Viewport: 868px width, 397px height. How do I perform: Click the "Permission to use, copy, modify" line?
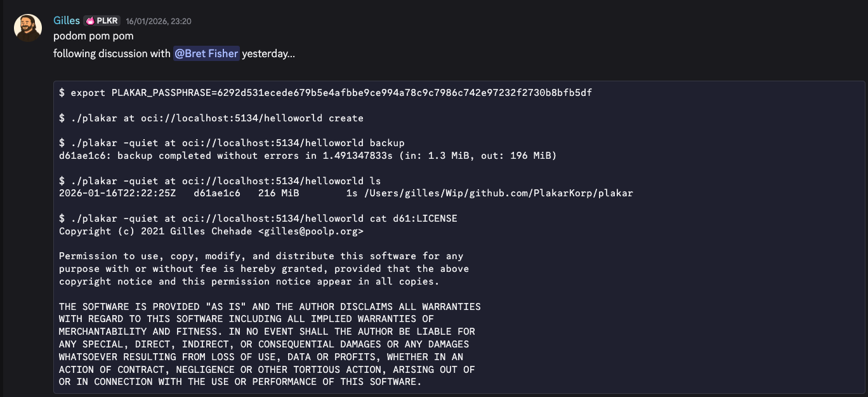pos(261,256)
